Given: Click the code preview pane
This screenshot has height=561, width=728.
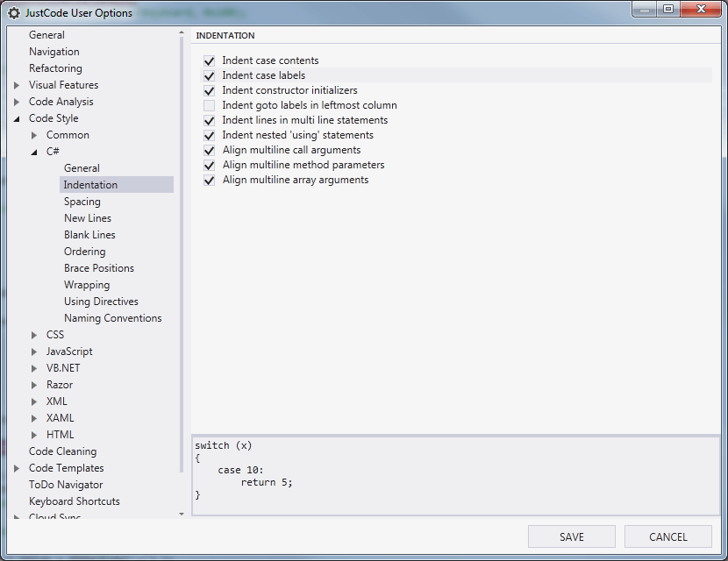Looking at the screenshot, I should click(456, 476).
